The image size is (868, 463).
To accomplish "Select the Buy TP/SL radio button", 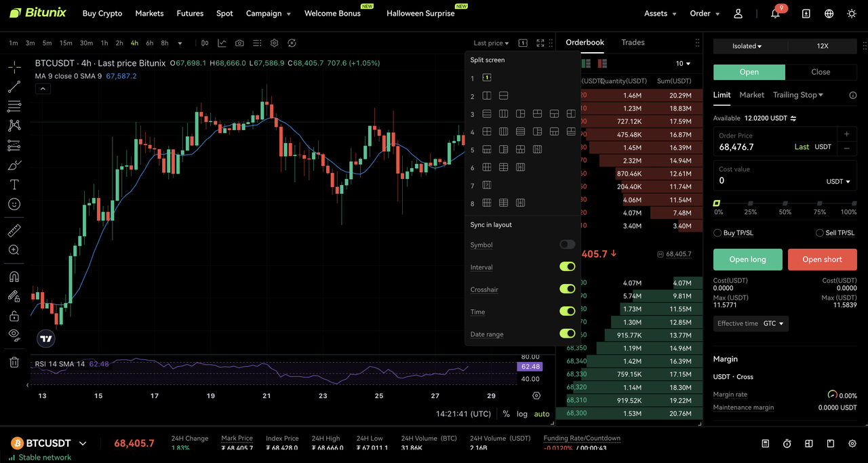I will click(x=717, y=233).
